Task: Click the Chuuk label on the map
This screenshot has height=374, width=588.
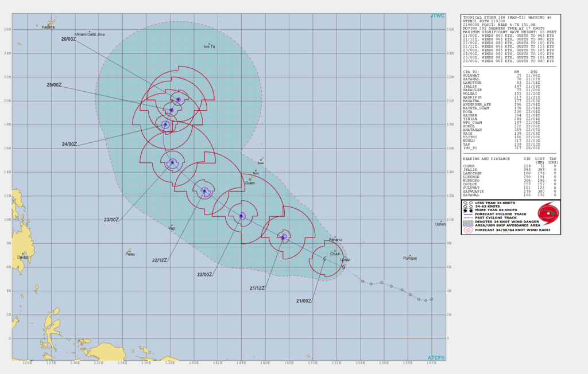Action: point(335,254)
